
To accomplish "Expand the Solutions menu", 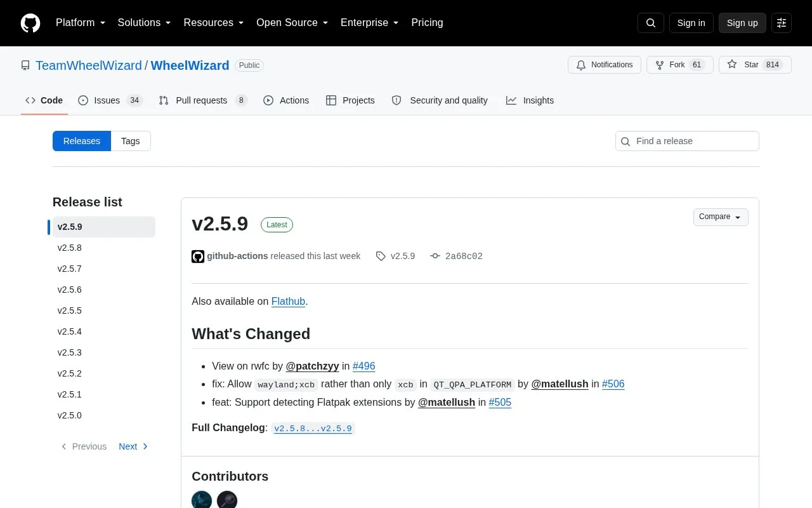I will (145, 23).
